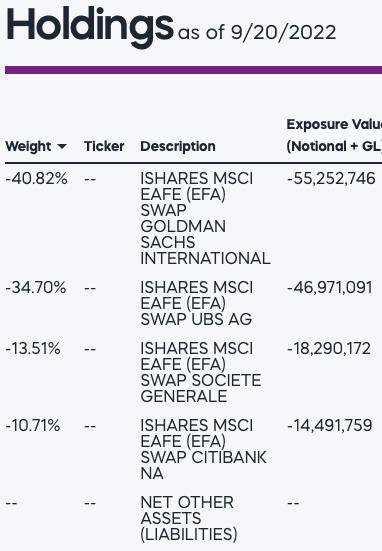
Task: Click the -40.82% weight value
Action: tap(36, 179)
